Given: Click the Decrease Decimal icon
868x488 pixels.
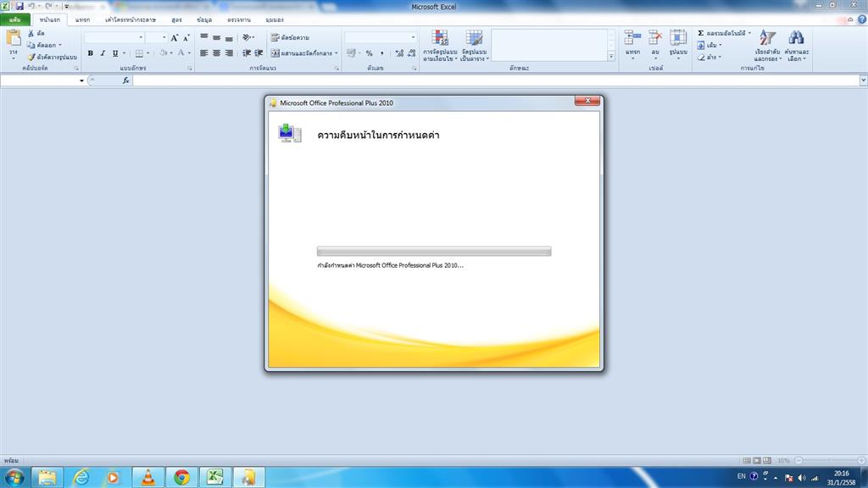Looking at the screenshot, I should (x=411, y=53).
